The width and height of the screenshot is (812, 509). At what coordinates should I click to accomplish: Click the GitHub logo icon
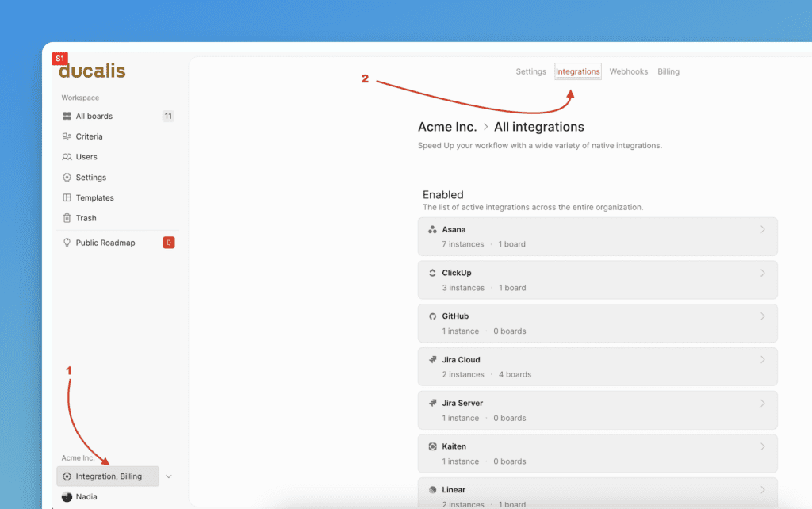pos(432,316)
